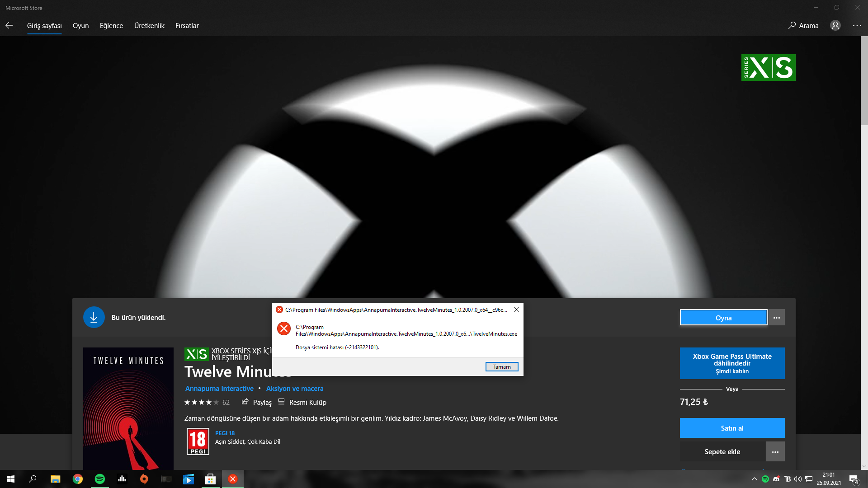This screenshot has height=488, width=868.
Task: Click the Arama search icon
Action: [792, 26]
